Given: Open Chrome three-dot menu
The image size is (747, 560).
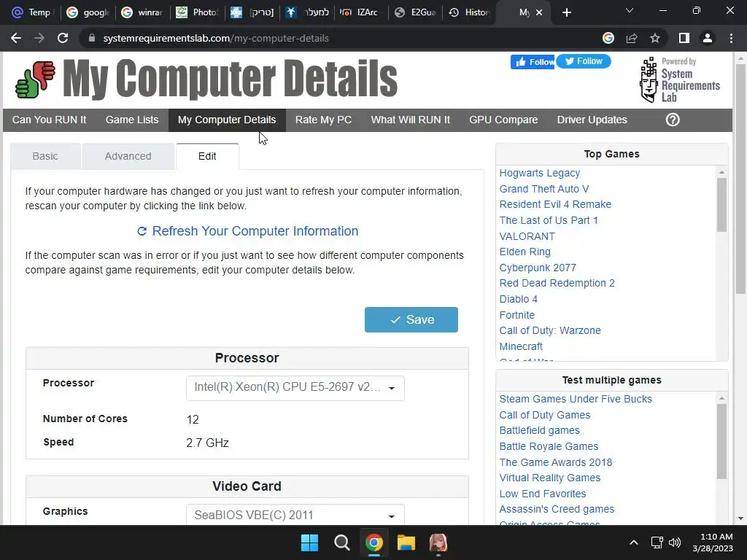Looking at the screenshot, I should pos(731,38).
